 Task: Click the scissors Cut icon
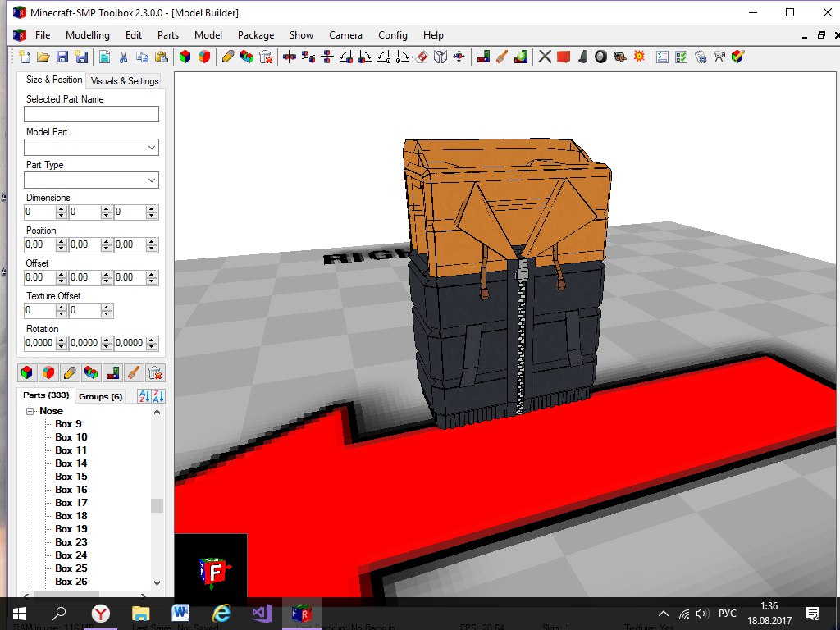pos(123,57)
